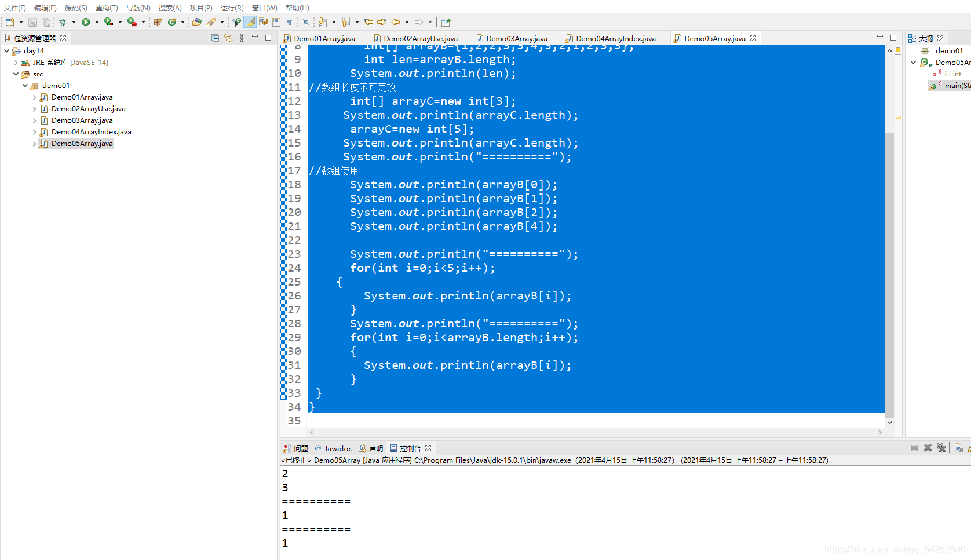
Task: Open the 重构(T) menu
Action: coord(107,8)
